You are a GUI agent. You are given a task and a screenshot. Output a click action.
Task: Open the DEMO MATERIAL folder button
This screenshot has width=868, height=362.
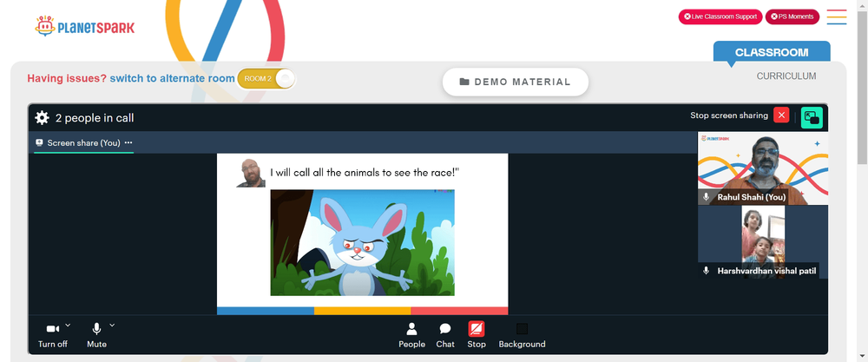click(x=516, y=82)
